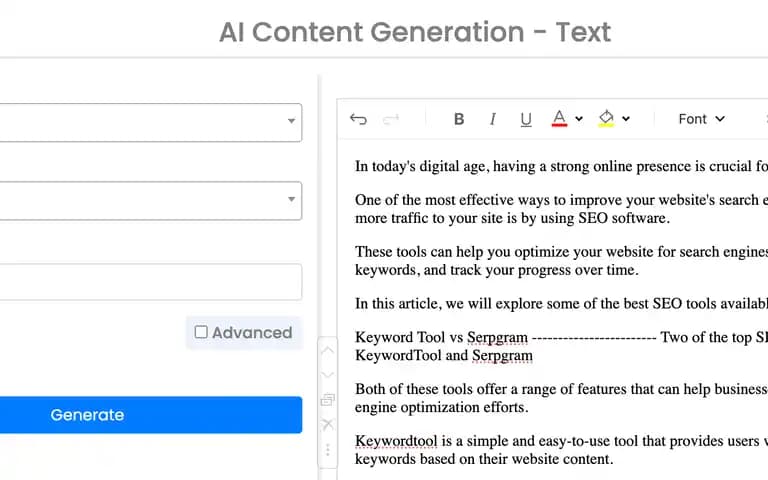Click the text "Keyword Tool vs Serpgram"

441,337
